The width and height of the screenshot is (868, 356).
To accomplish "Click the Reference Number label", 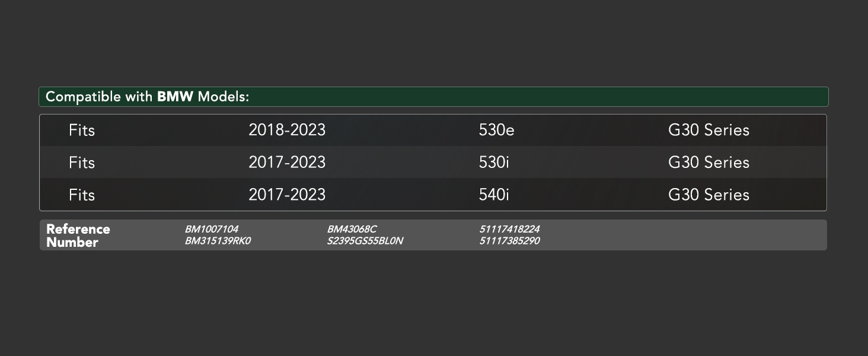I will (x=78, y=236).
